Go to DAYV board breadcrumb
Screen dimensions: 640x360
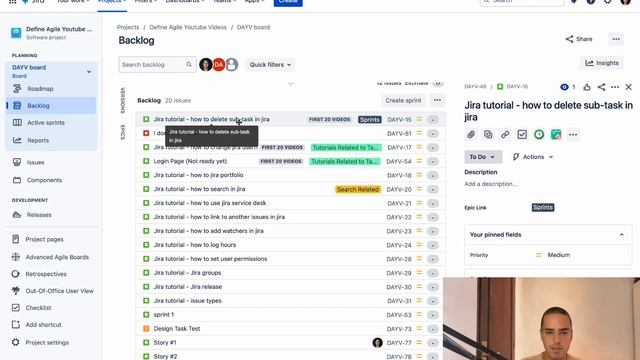[253, 27]
